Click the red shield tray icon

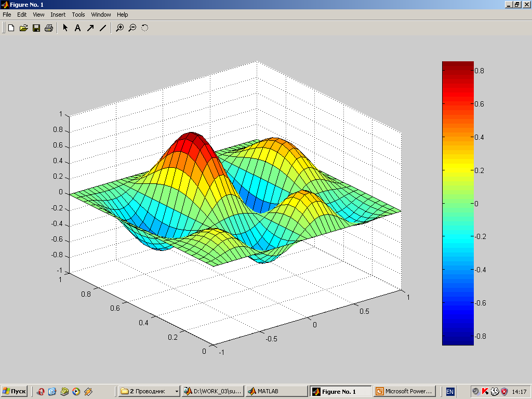[x=504, y=392]
